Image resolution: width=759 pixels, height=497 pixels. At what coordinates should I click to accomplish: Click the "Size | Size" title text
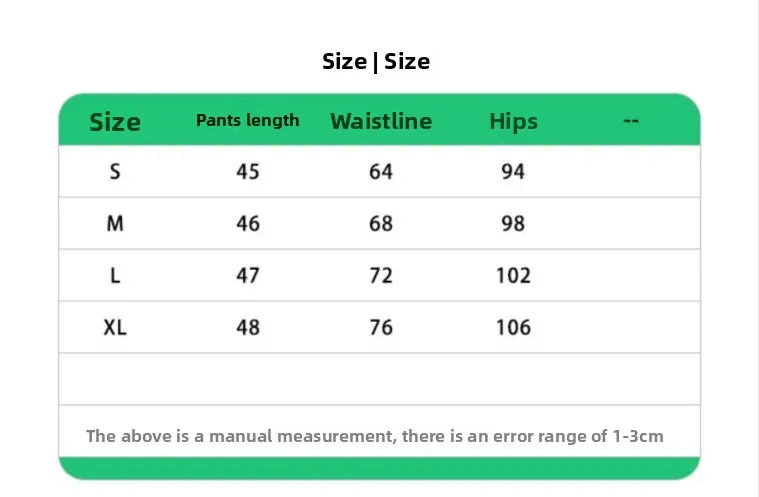click(x=376, y=62)
